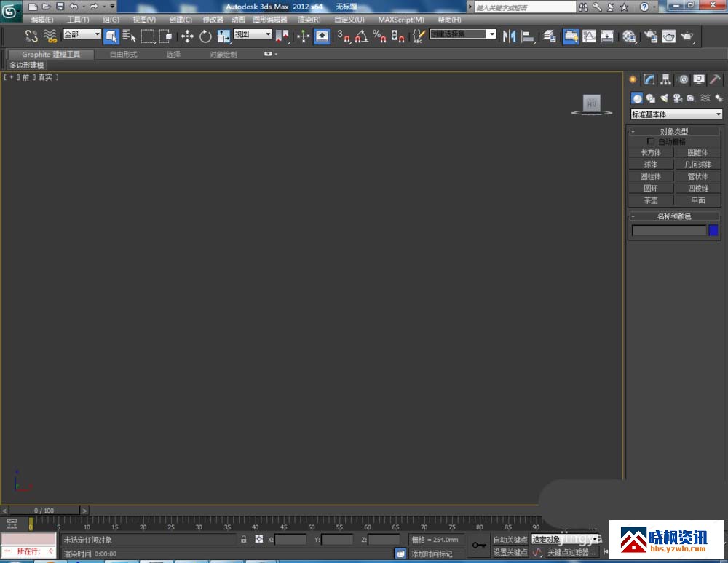The height and width of the screenshot is (563, 728).
Task: Open the MAXScript(M) menu
Action: 400,20
